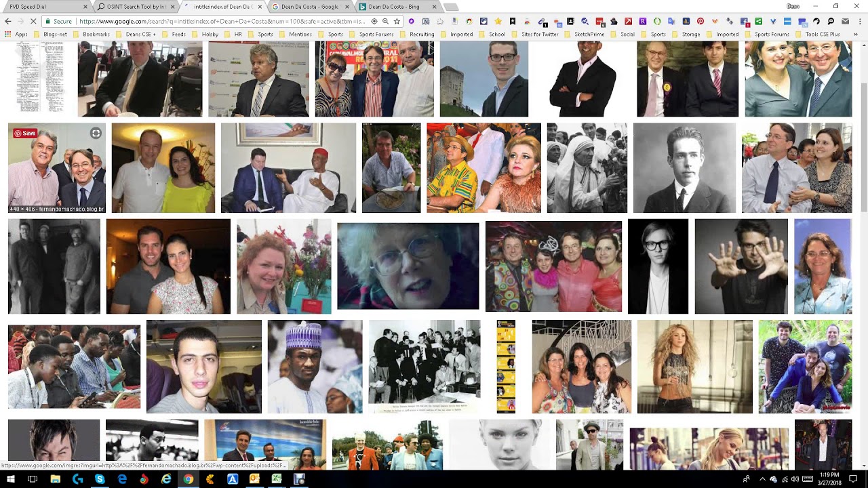Open the Google Translate extension icon
The width and height of the screenshot is (868, 488).
672,22
